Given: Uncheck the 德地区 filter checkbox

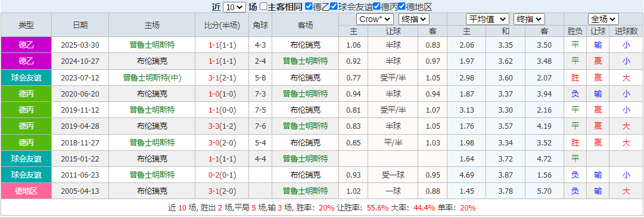Looking at the screenshot, I should click(x=402, y=7).
